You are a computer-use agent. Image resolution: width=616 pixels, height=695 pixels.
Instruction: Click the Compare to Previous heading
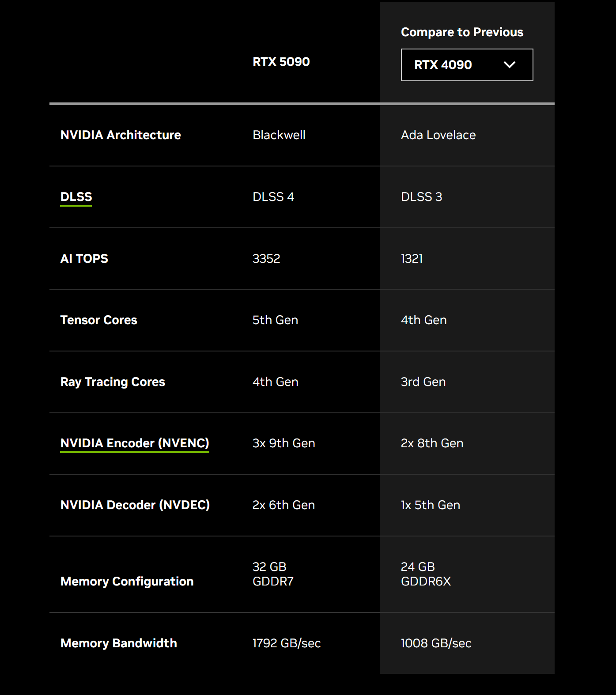(462, 32)
